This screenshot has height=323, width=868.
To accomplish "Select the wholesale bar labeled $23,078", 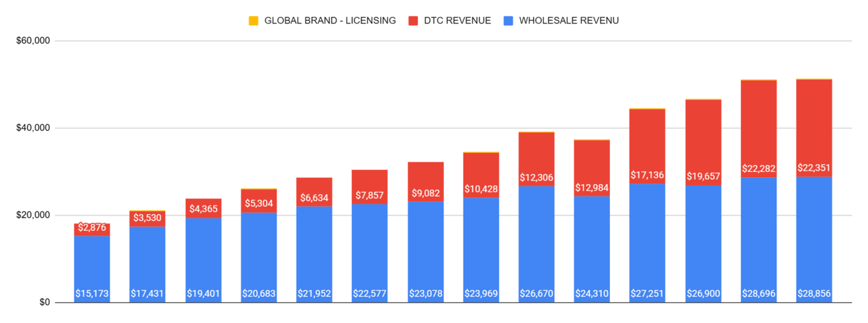I will 425,252.
